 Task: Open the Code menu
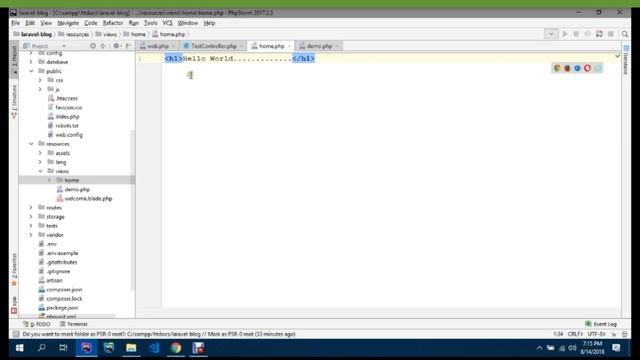[91, 23]
